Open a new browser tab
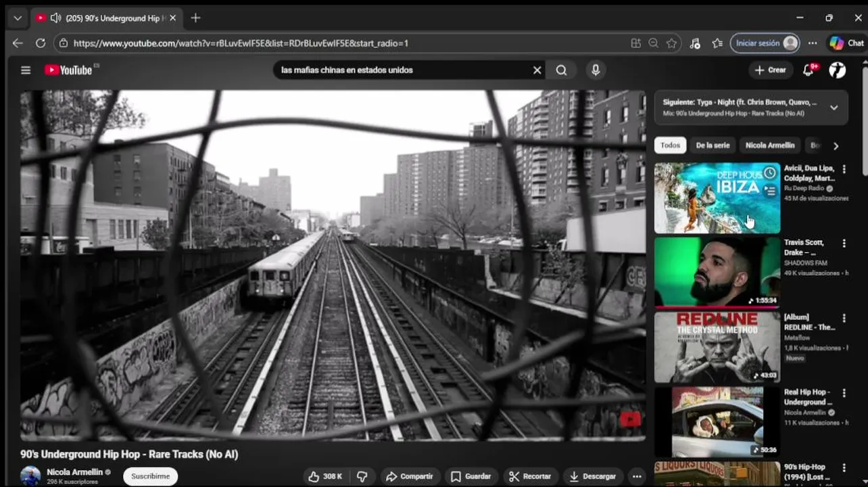Image resolution: width=868 pixels, height=487 pixels. point(195,18)
